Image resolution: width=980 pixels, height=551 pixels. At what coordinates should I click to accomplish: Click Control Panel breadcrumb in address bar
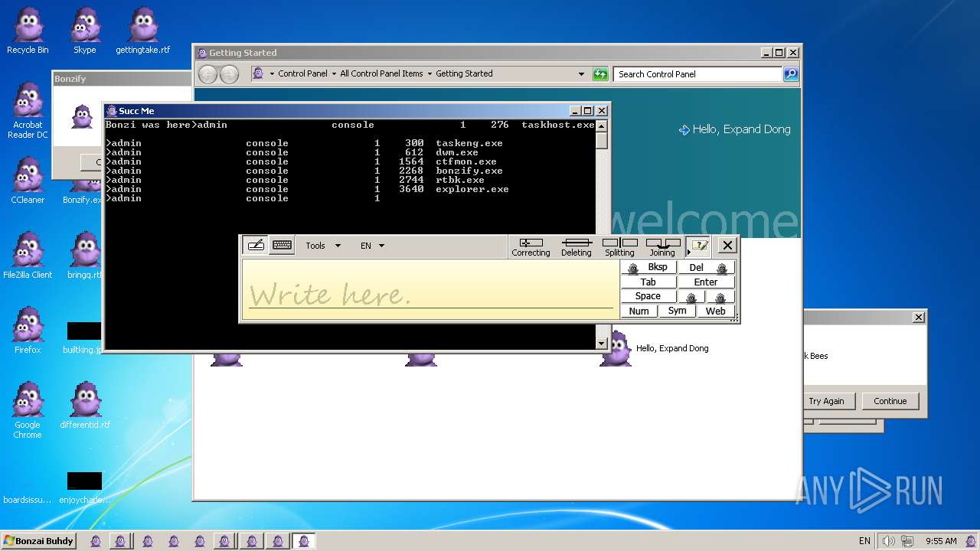click(302, 73)
